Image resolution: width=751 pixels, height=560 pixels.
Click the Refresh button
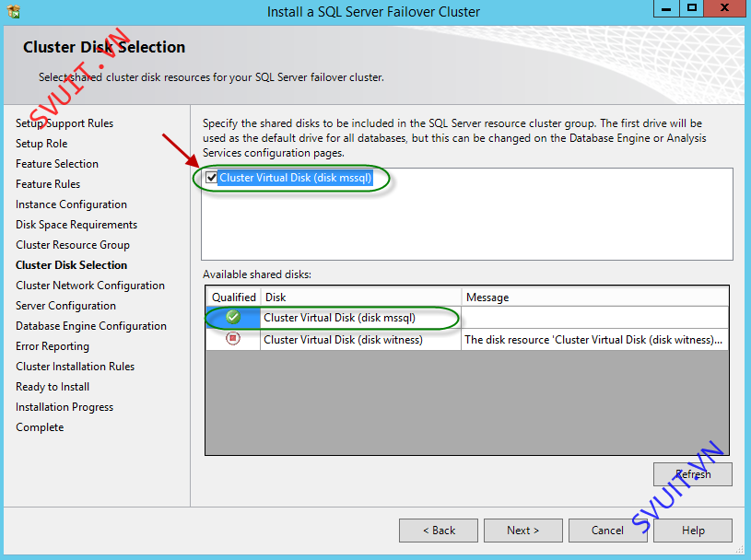(x=693, y=474)
